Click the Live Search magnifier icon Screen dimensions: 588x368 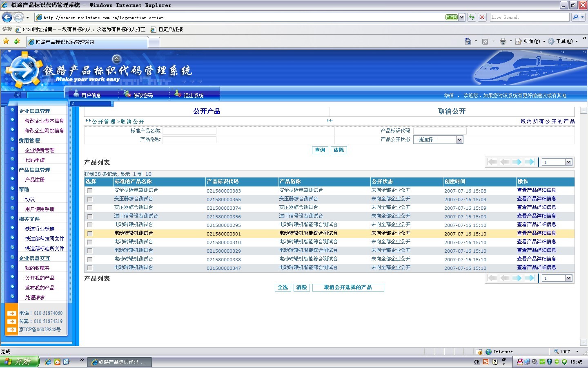(x=575, y=17)
